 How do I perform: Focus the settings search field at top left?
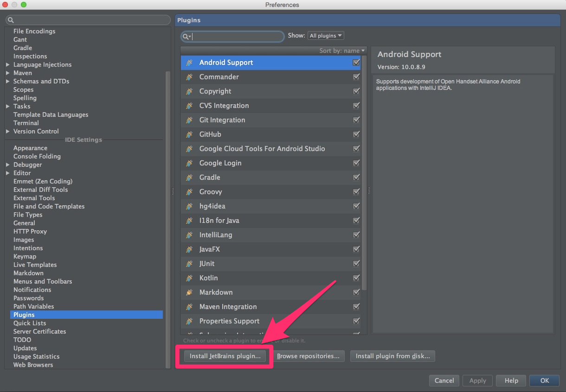tap(88, 20)
